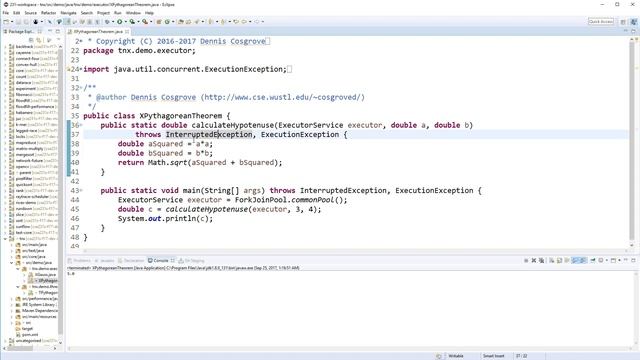Switch to the Declaration tab
This screenshot has width=640, height=360.
(131, 260)
